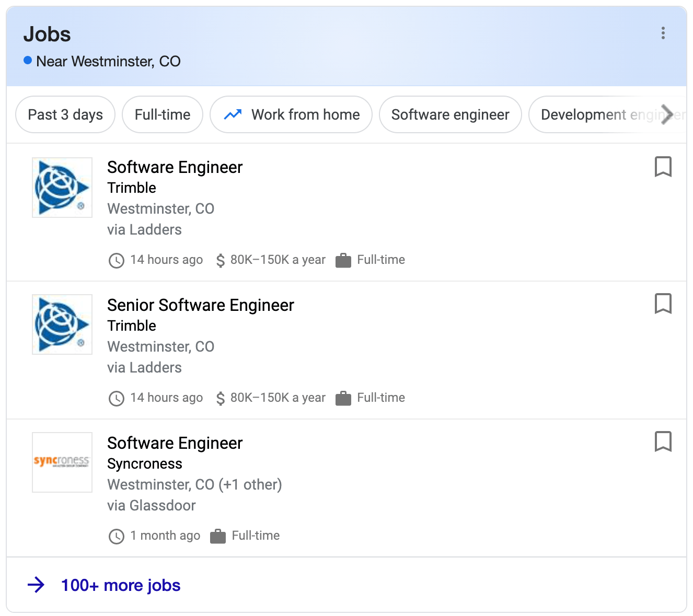
Task: Open the Software Engineer job at Trimble
Action: [175, 167]
